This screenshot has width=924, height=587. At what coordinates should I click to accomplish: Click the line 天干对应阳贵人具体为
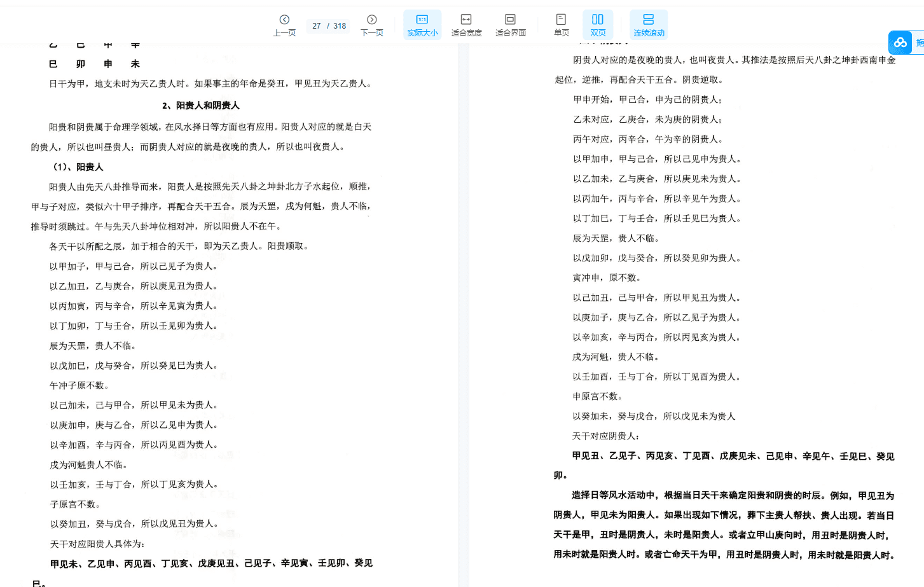click(97, 544)
